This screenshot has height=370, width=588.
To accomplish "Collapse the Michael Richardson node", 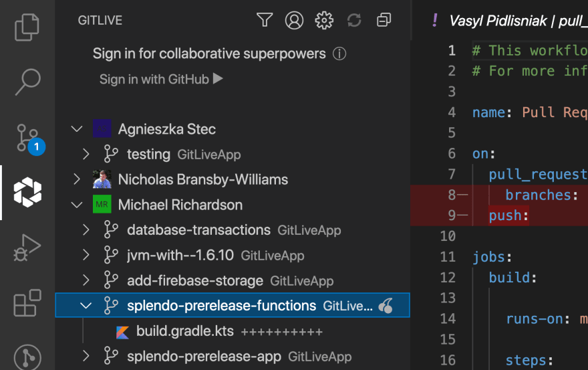I will (x=77, y=205).
